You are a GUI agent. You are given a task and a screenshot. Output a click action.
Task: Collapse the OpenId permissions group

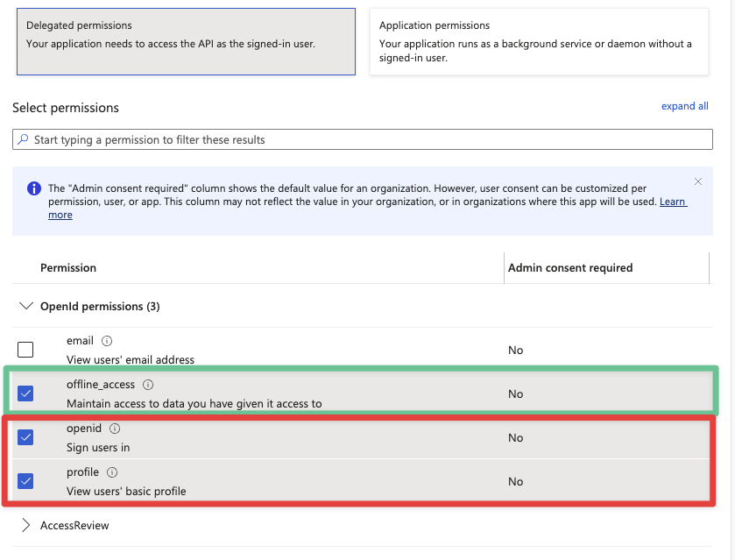[26, 307]
